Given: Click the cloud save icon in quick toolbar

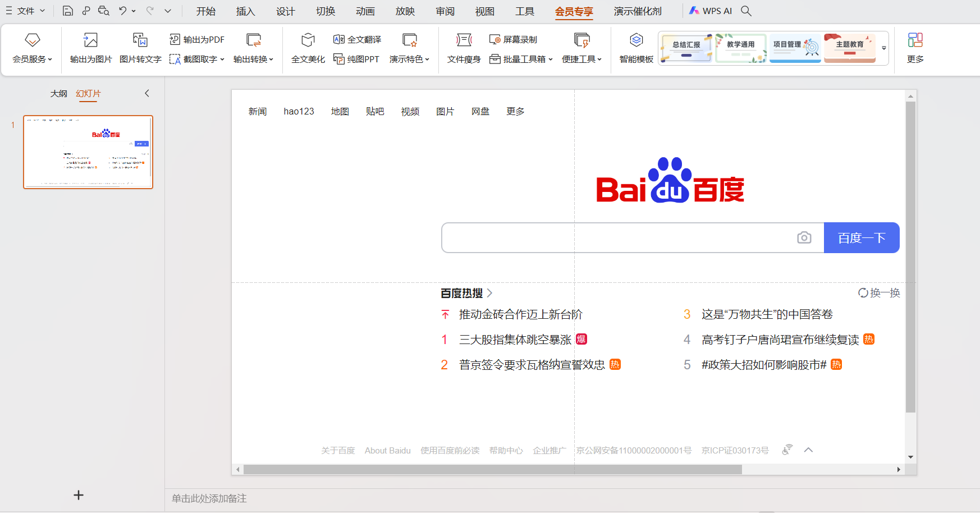Looking at the screenshot, I should 86,11.
